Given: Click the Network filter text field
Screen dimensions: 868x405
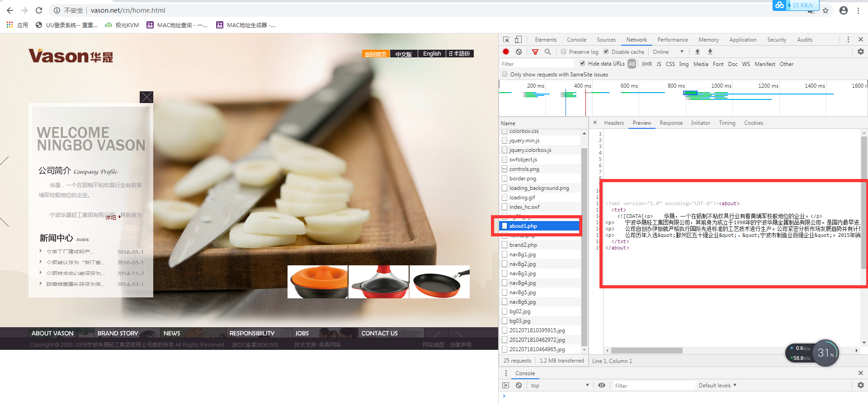Looking at the screenshot, I should coord(537,64).
